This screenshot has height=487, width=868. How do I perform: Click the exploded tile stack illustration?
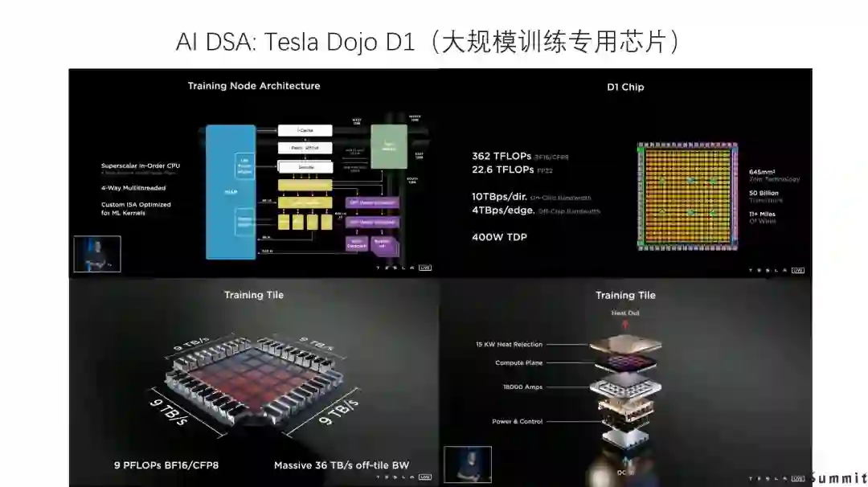click(x=625, y=392)
